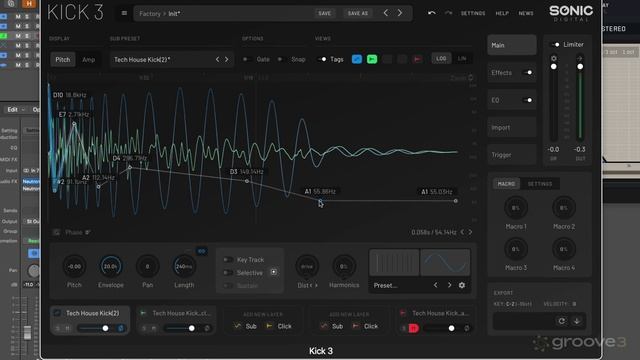
Task: Select the blue sub layer view icon
Action: [357, 59]
